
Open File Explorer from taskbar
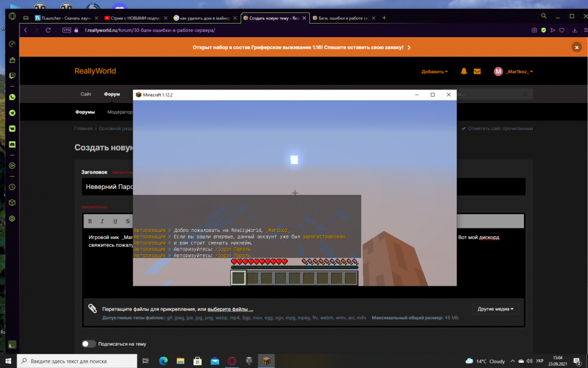tap(181, 361)
